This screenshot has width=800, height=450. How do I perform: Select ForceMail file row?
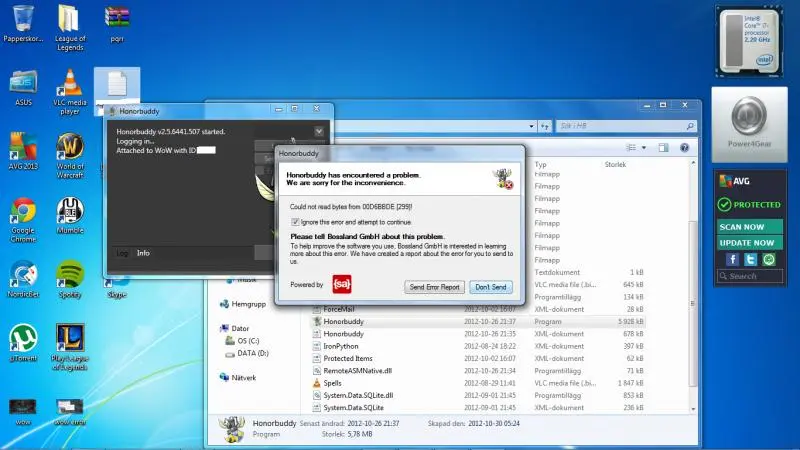[478, 309]
